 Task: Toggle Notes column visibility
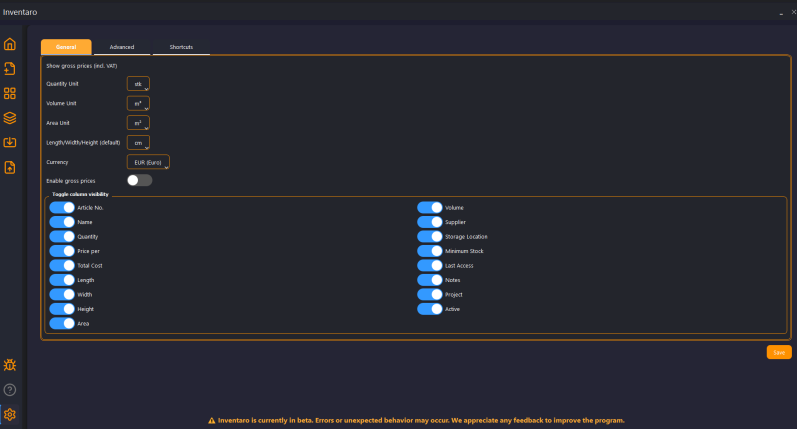tap(430, 280)
